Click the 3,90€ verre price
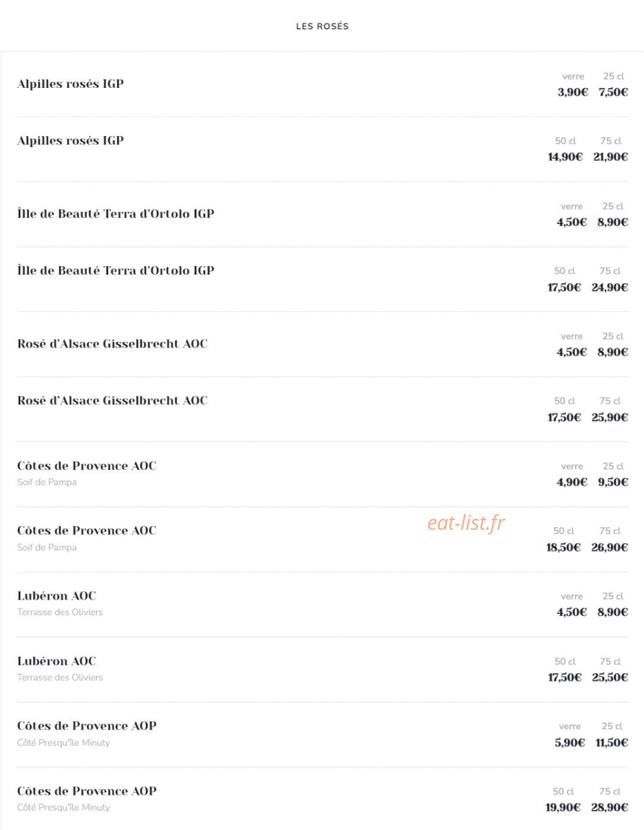The image size is (644, 830). (572, 92)
